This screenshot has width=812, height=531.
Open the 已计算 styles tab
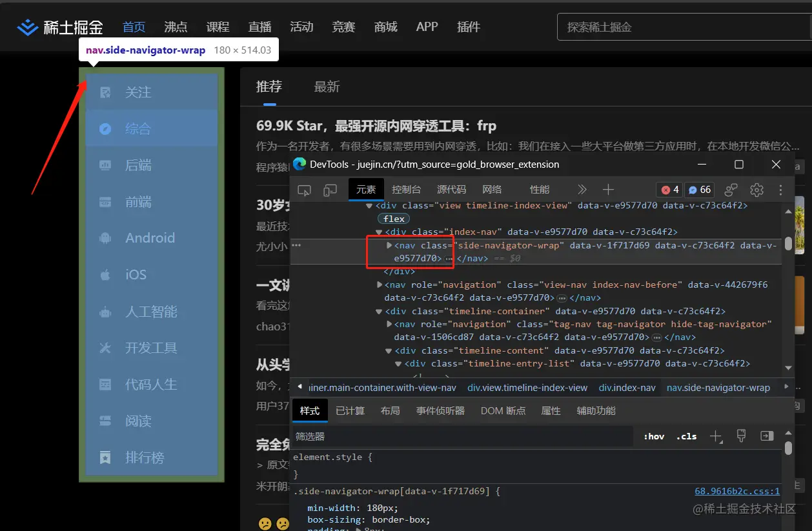350,411
